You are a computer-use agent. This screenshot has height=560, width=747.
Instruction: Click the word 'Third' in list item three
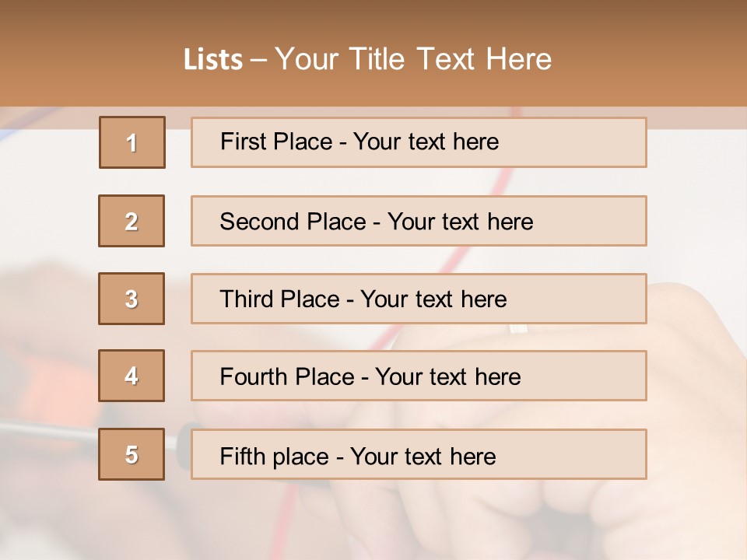[x=246, y=299]
